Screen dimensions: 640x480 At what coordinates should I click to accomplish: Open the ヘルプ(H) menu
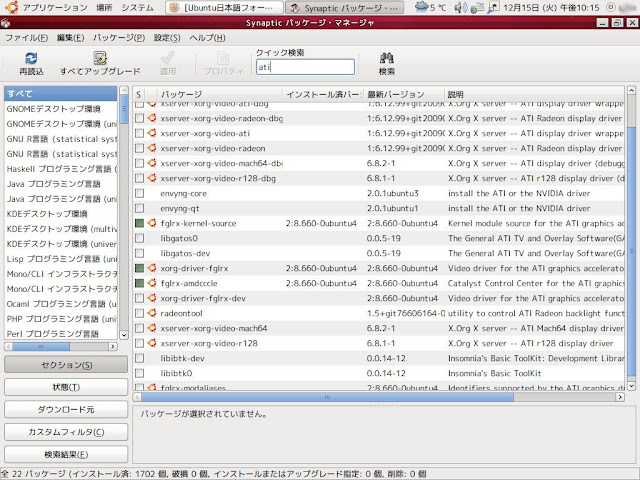click(207, 38)
